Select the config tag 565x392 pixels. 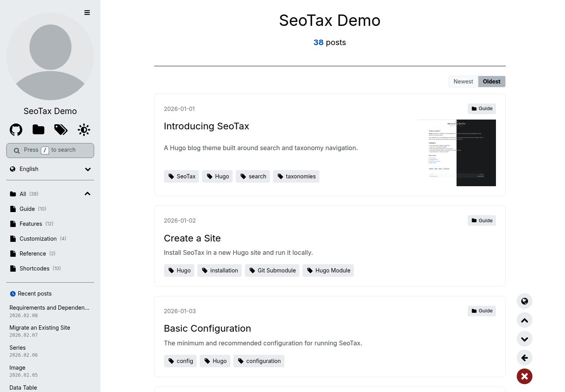[180, 361]
